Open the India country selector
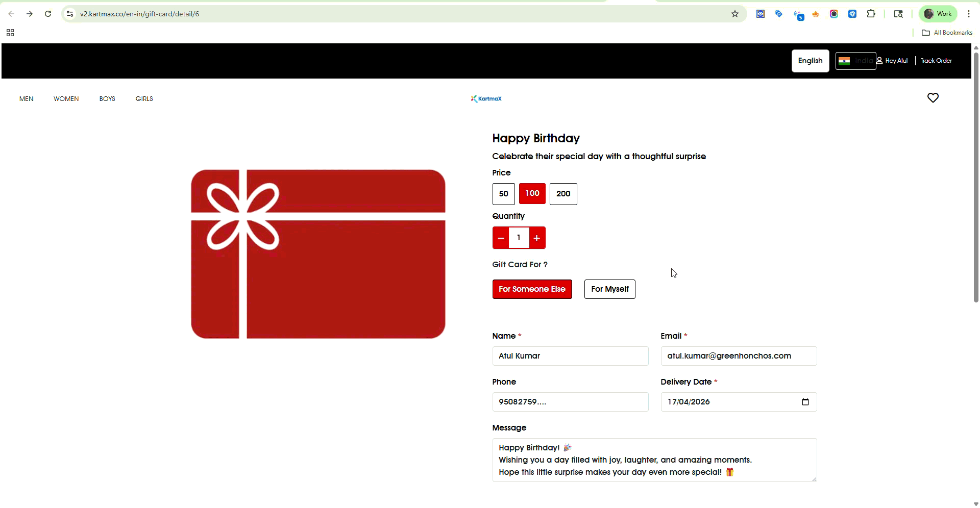The image size is (980, 508). tap(855, 60)
